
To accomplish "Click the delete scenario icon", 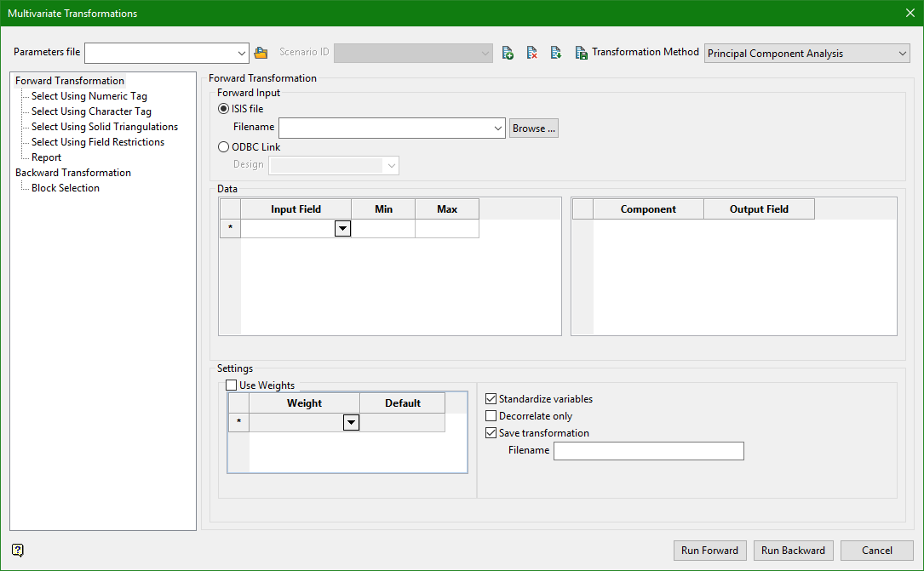I will coord(531,53).
